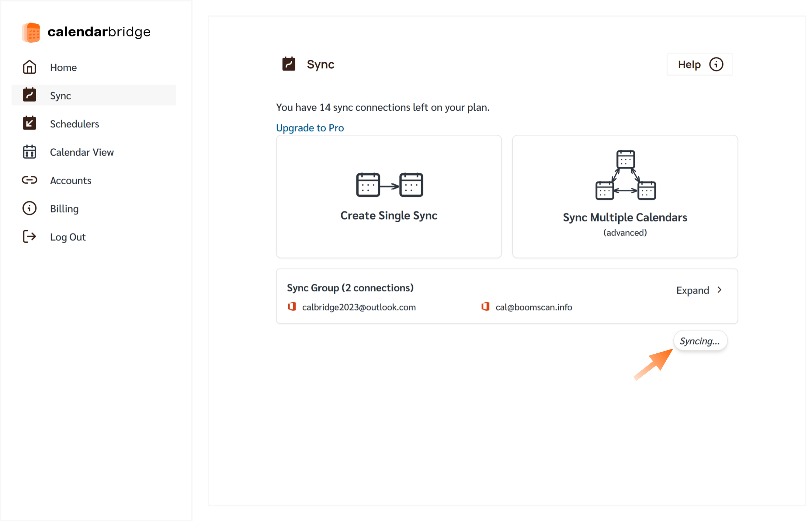Open the Billing page
This screenshot has width=812, height=521.
pos(94,209)
